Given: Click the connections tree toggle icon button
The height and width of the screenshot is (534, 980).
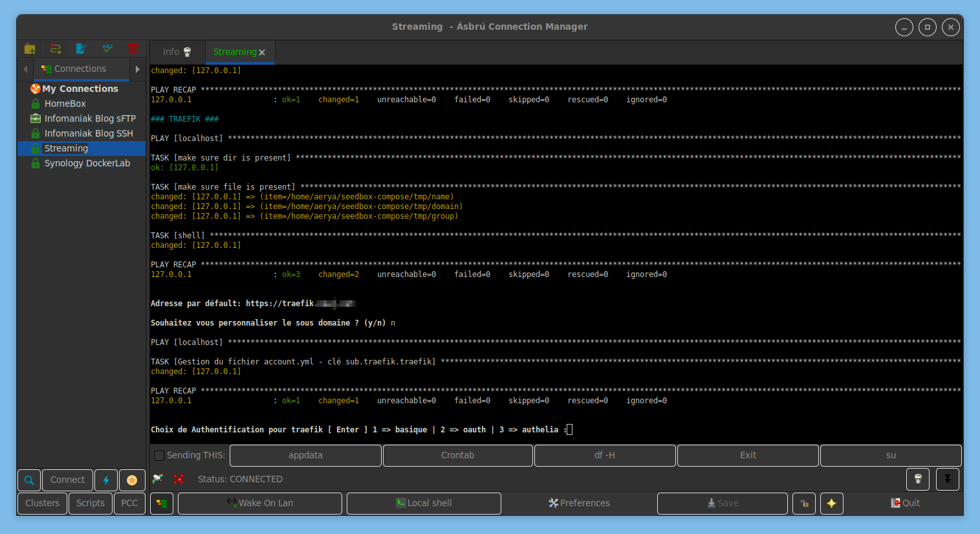Looking at the screenshot, I should tap(162, 504).
